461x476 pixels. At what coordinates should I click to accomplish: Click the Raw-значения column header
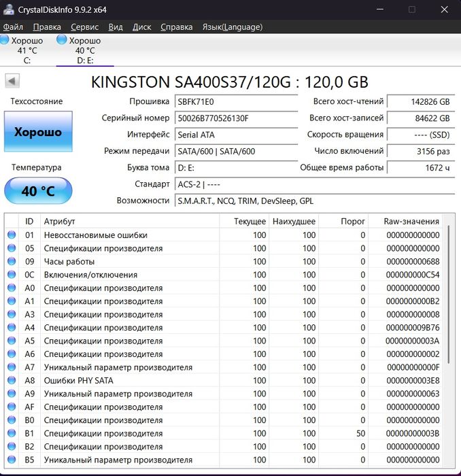[405, 221]
